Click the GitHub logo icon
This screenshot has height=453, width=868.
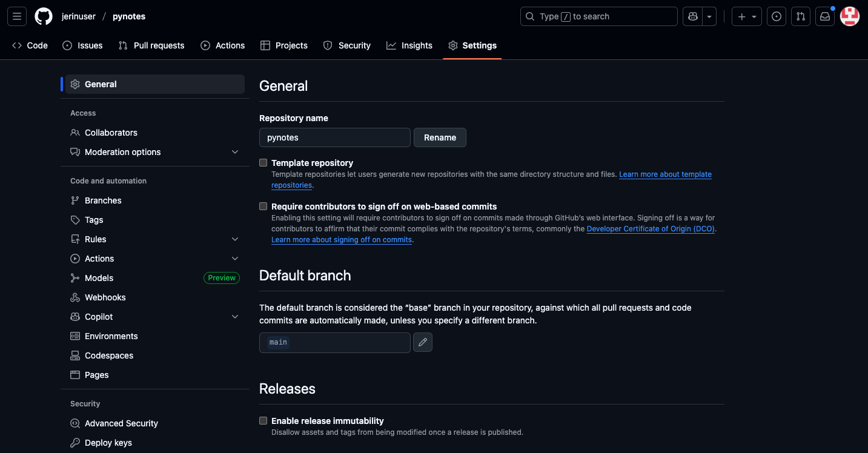point(44,16)
